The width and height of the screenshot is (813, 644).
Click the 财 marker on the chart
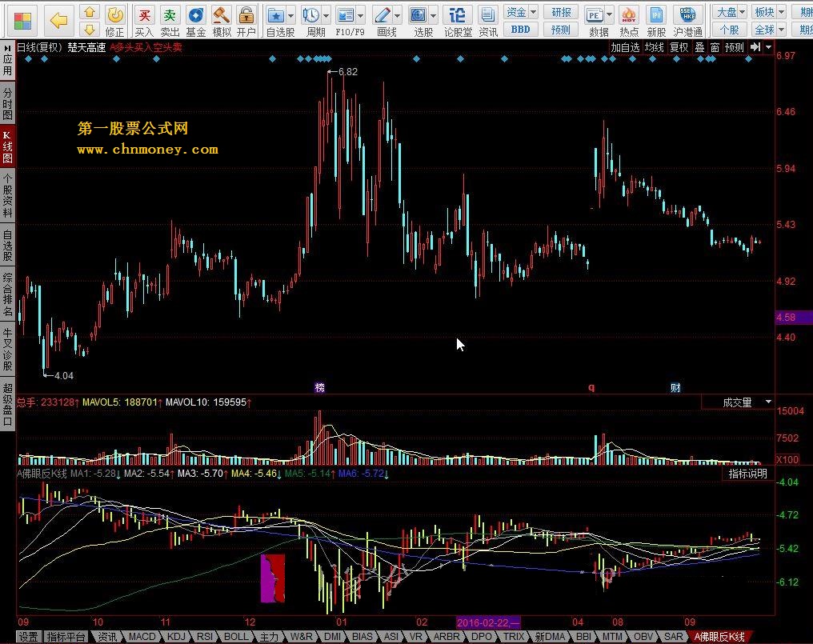[x=675, y=387]
